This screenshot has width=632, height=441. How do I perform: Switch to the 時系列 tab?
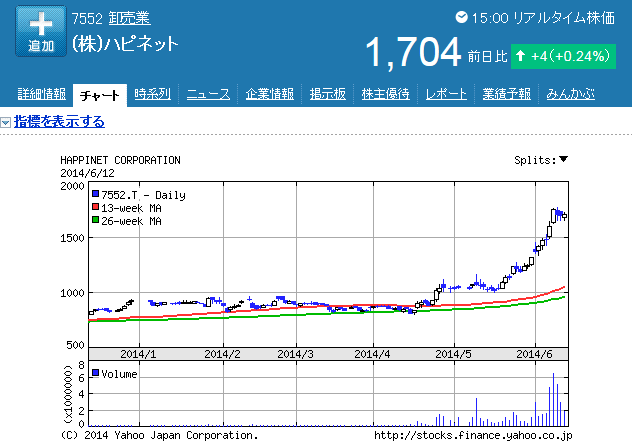152,94
